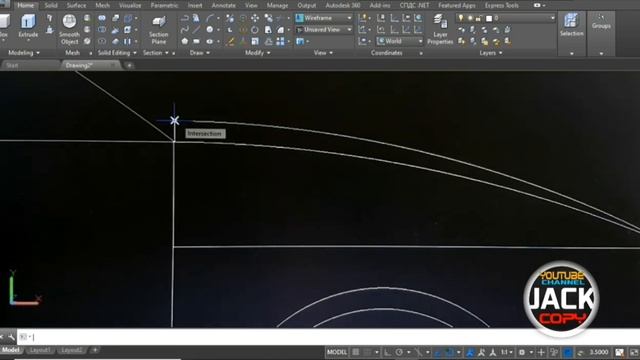Select the Circle draw tool
Image resolution: width=640 pixels, height=360 pixels.
210,30
